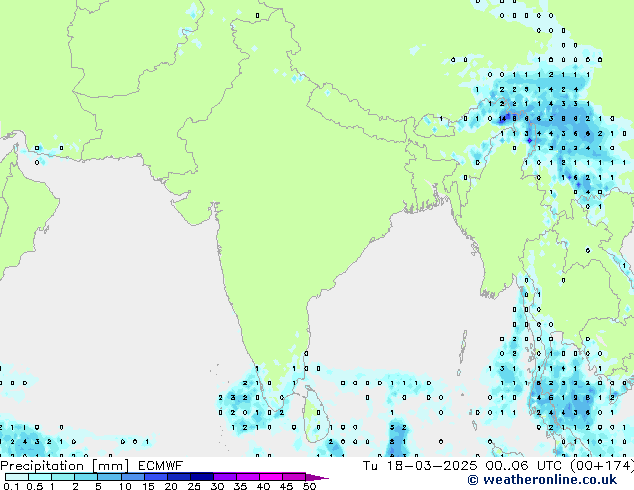Pick the 15–20 mm legend swatch

coord(156,477)
